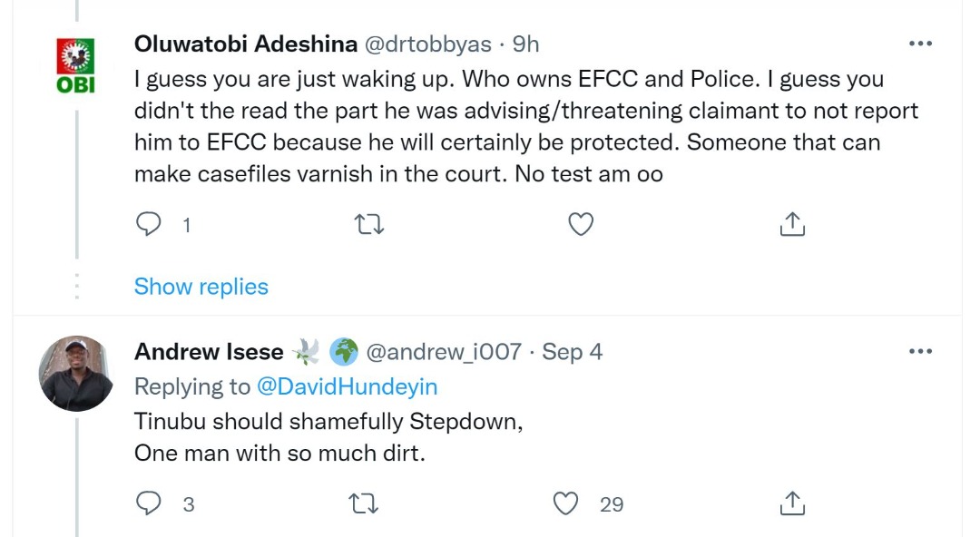Screen dimensions: 980x537
Task: Open the @andrew_i007 handle
Action: coord(443,351)
